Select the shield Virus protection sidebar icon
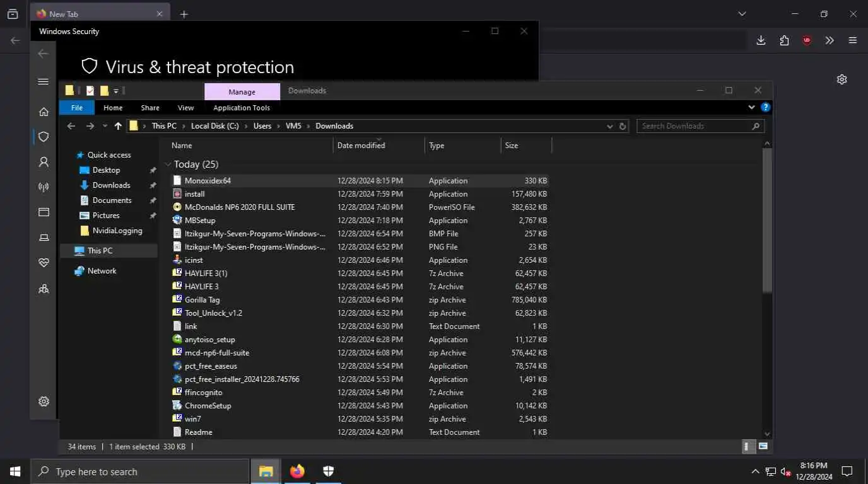 (44, 137)
